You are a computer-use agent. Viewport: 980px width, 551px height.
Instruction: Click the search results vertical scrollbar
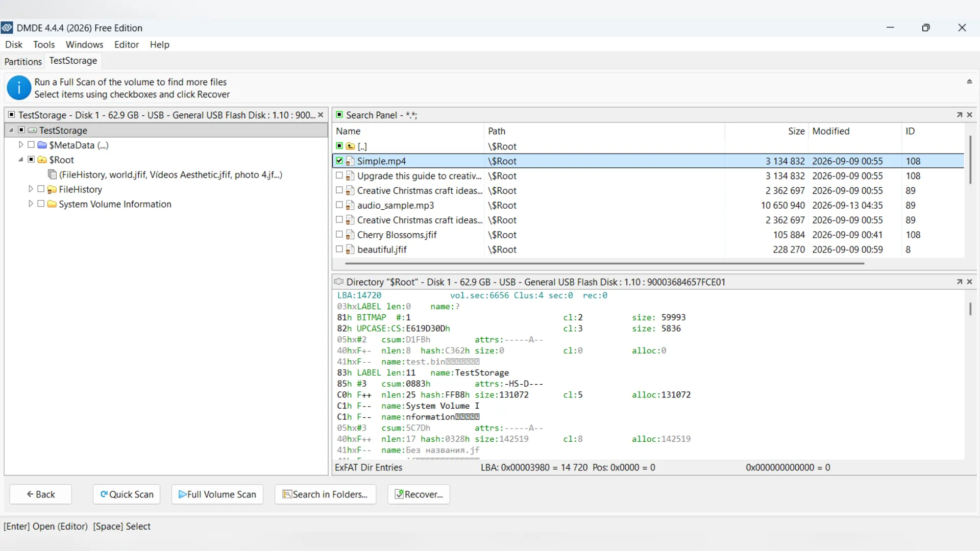pos(970,160)
